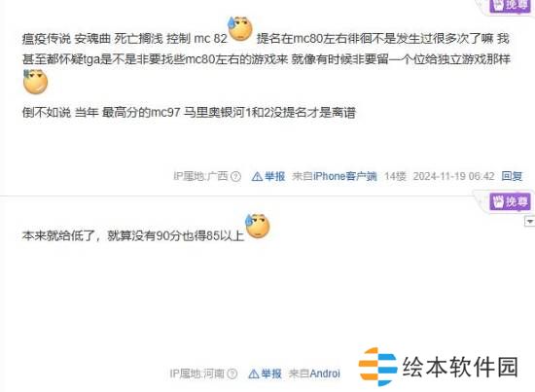Click the IP属地:广西 label
535x392 pixels.
(200, 176)
